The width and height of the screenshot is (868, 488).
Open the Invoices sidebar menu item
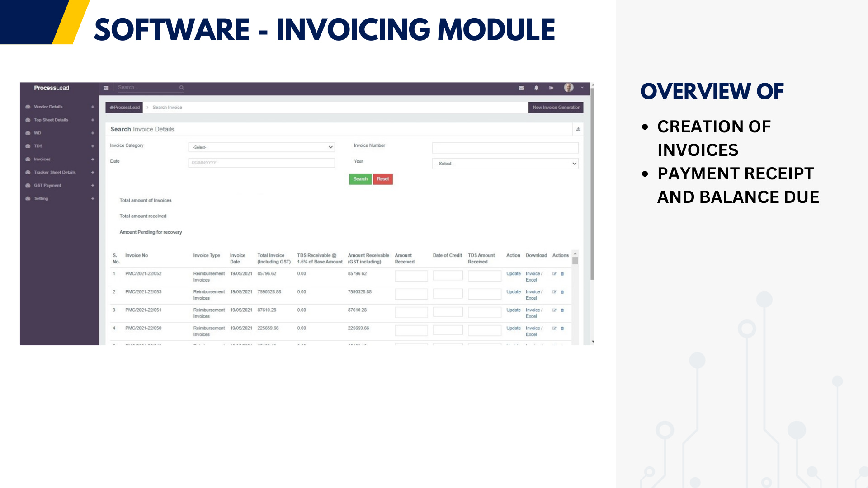pyautogui.click(x=42, y=160)
